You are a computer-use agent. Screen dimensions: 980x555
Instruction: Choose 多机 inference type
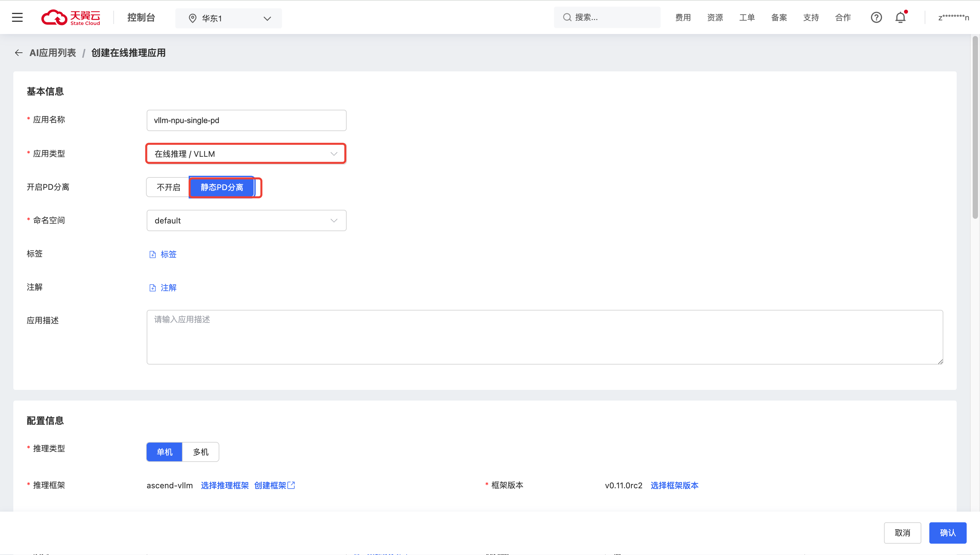click(200, 452)
